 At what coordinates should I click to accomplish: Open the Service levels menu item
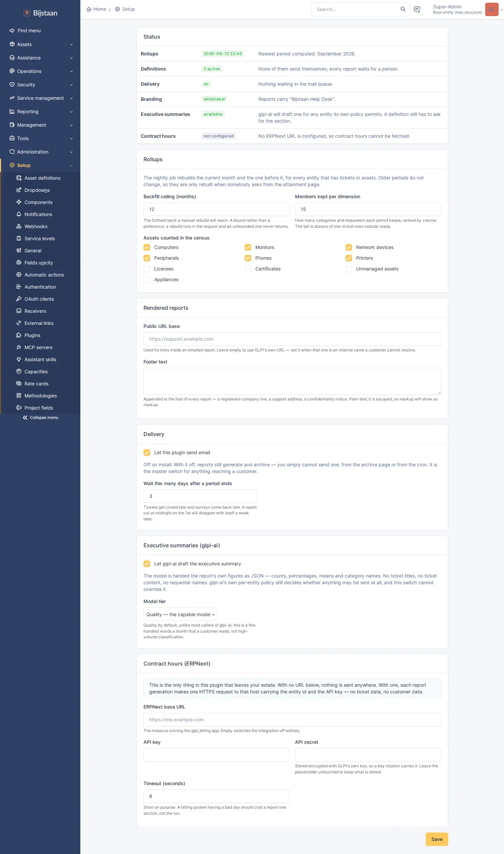(x=40, y=239)
